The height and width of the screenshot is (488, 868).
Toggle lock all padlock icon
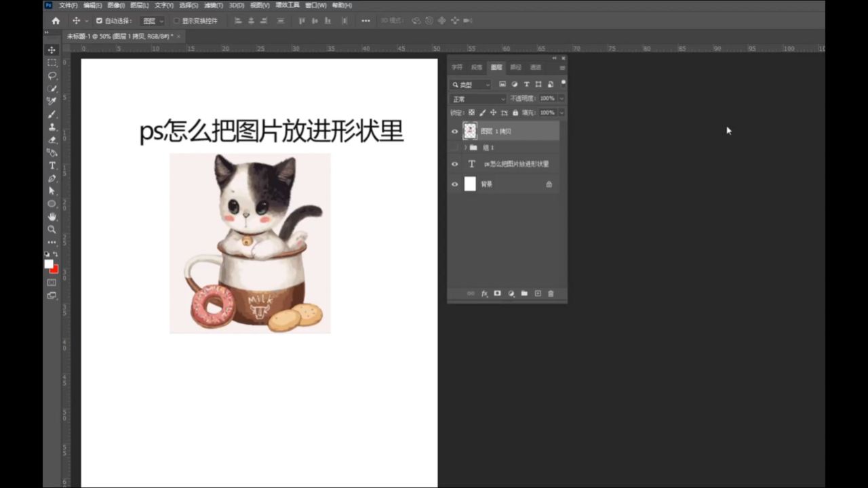[x=515, y=113]
